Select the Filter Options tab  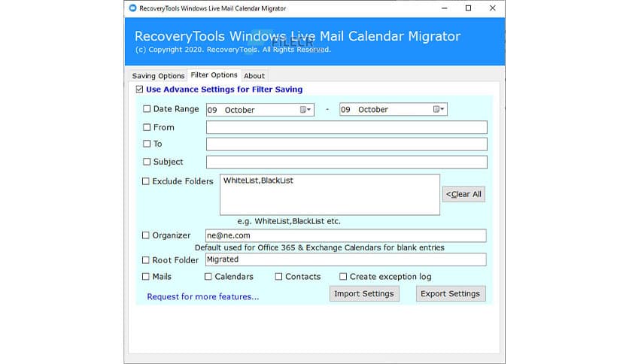214,75
